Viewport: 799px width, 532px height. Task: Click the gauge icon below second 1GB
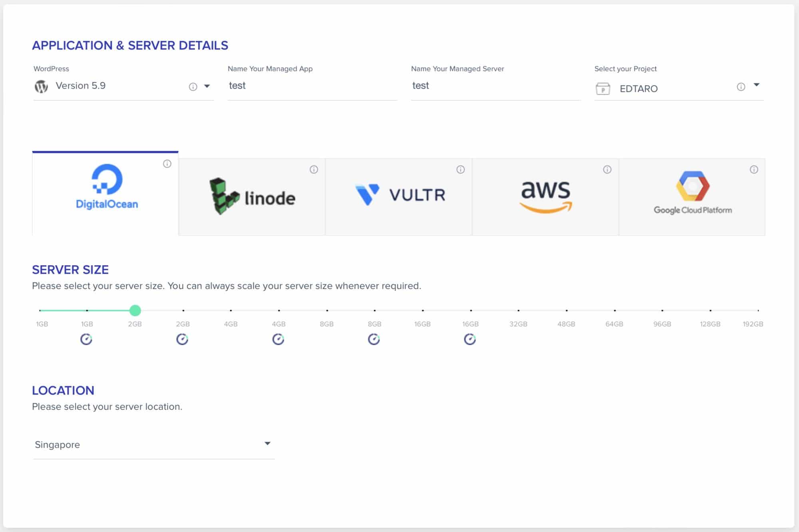pos(86,339)
